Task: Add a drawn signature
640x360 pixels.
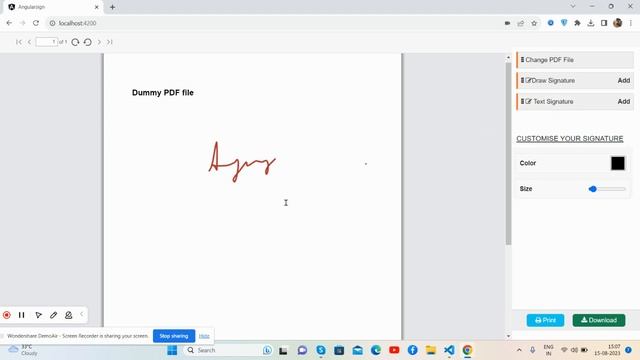Action: tap(624, 80)
